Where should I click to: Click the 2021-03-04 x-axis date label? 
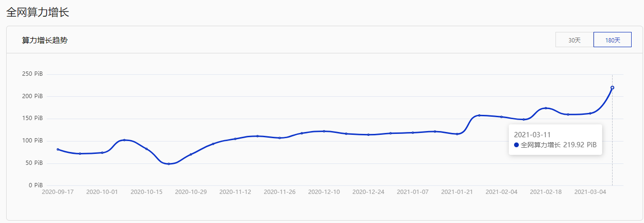point(590,192)
